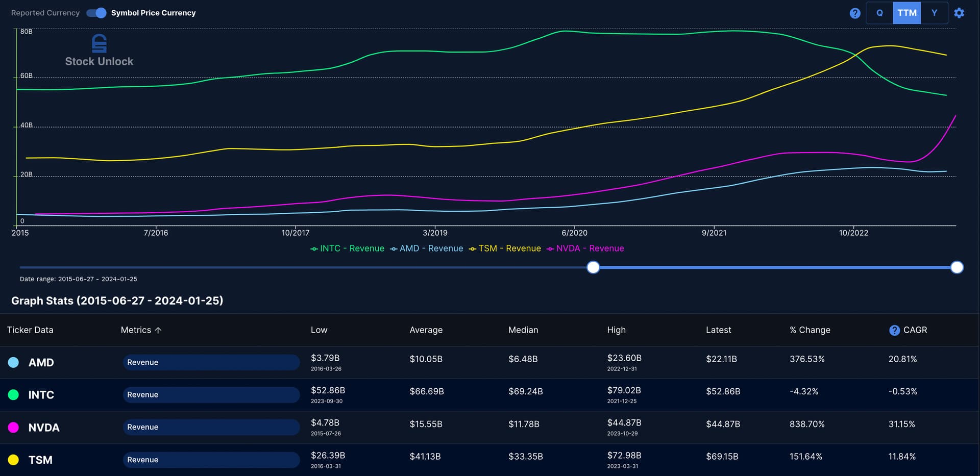Select the TTM period tab
Image resolution: width=980 pixels, height=476 pixels.
pos(907,13)
